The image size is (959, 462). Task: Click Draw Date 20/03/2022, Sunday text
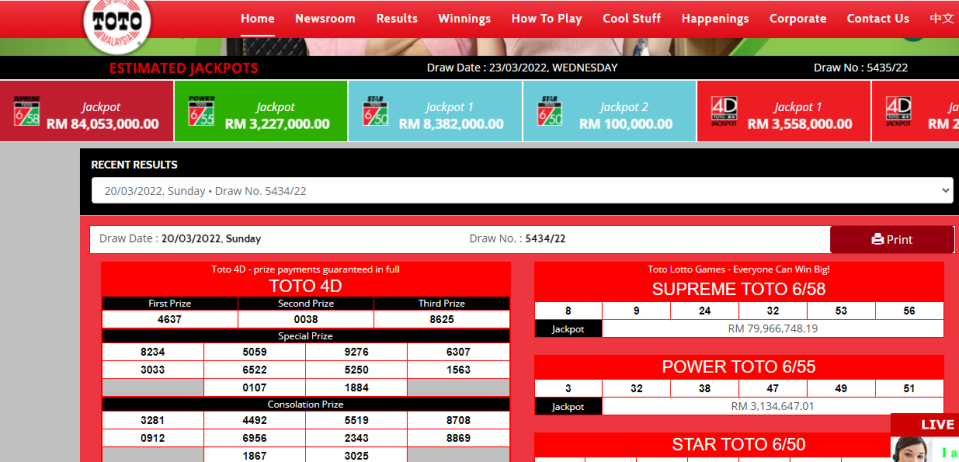coord(180,239)
